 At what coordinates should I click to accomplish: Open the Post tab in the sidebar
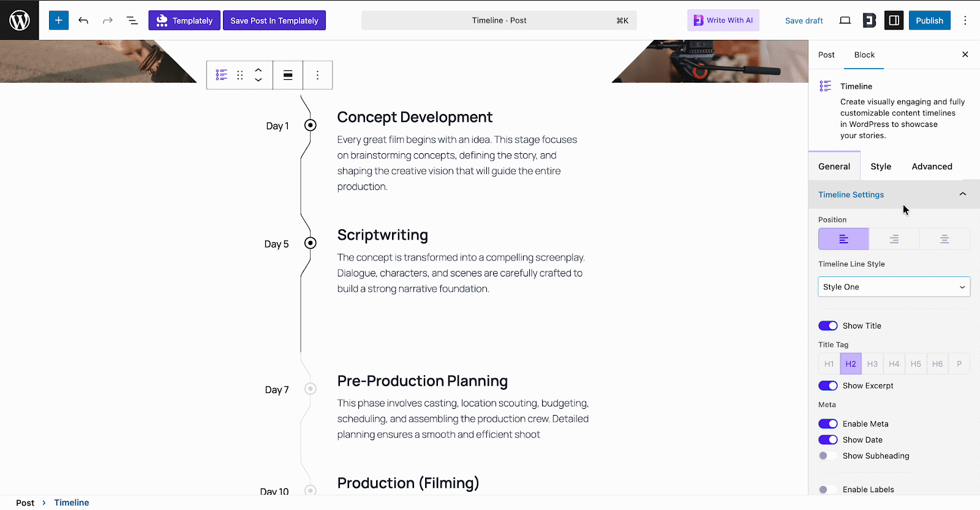click(x=826, y=55)
